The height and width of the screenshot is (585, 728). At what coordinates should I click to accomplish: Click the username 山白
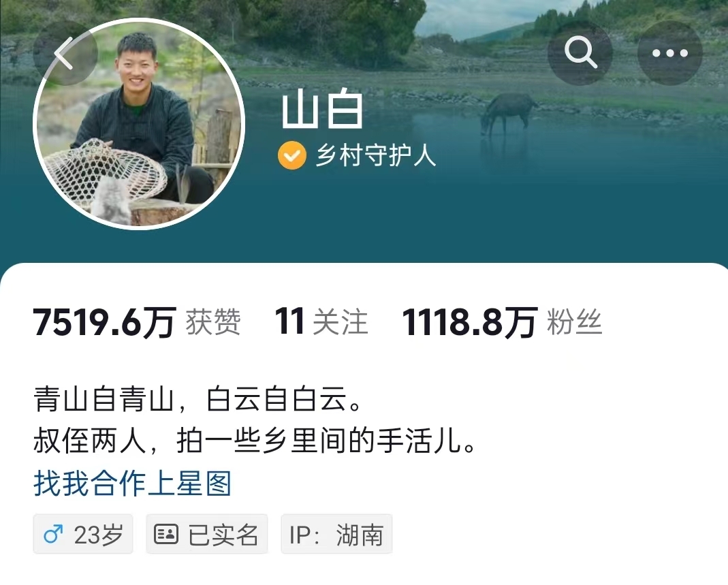[x=322, y=110]
